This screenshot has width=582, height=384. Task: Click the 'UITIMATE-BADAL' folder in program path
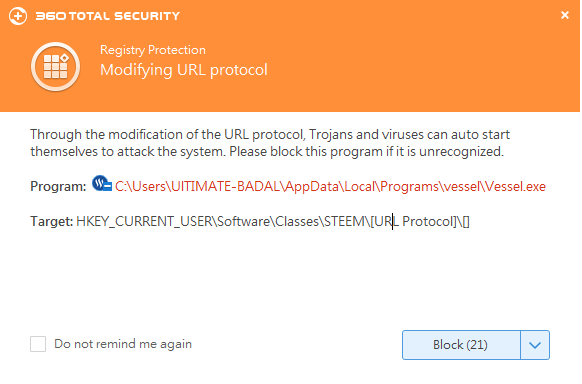coord(225,186)
